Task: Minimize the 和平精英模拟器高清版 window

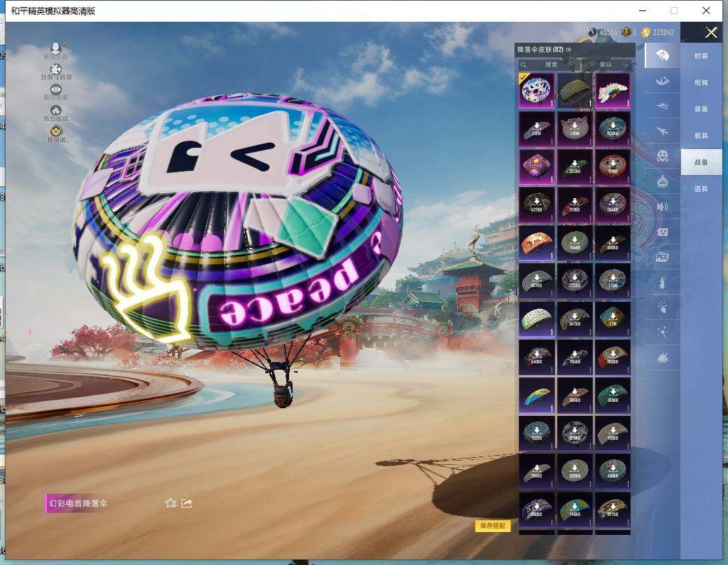Action: (x=643, y=11)
